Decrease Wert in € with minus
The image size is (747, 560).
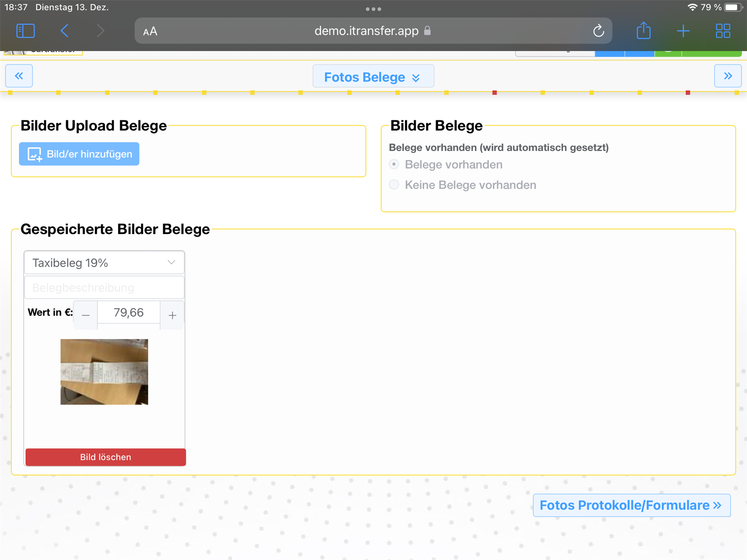tap(86, 315)
